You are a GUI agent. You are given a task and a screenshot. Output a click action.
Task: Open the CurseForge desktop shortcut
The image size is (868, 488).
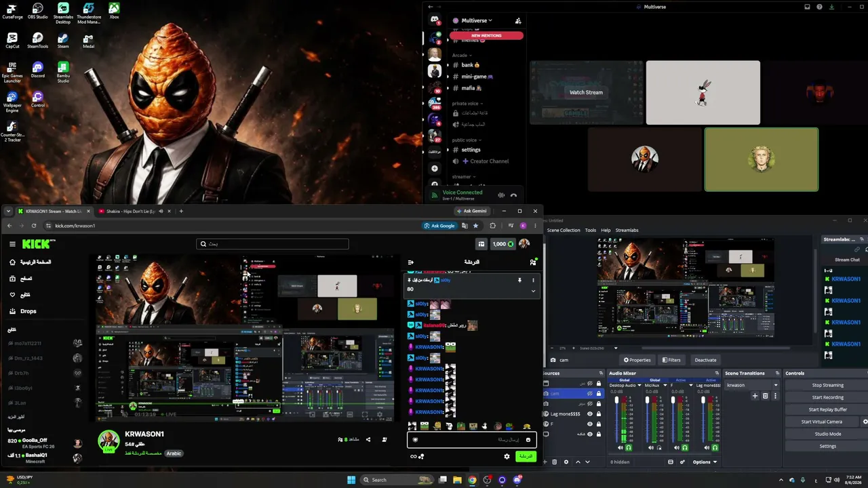pos(12,12)
